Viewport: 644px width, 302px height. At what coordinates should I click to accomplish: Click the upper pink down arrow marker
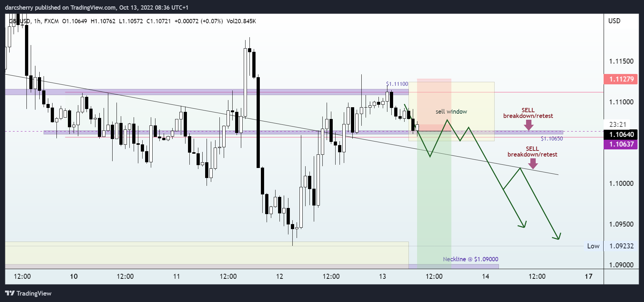[x=529, y=125]
